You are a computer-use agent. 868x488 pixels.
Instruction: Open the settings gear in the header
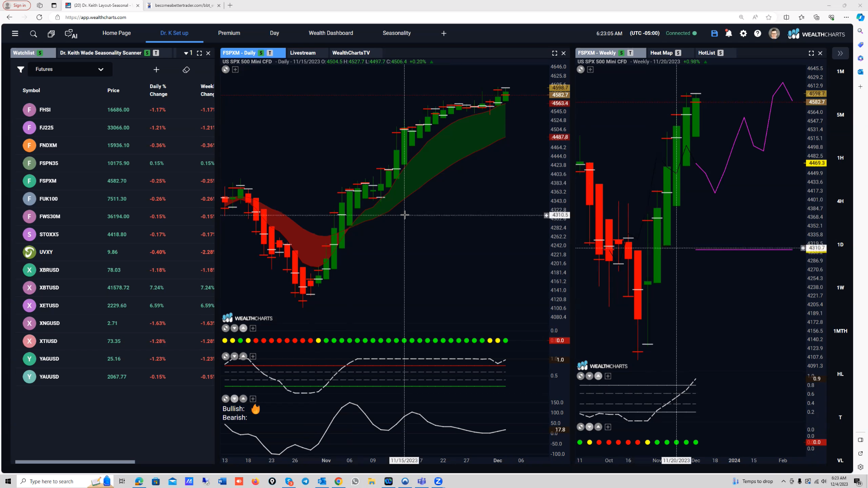click(x=743, y=33)
